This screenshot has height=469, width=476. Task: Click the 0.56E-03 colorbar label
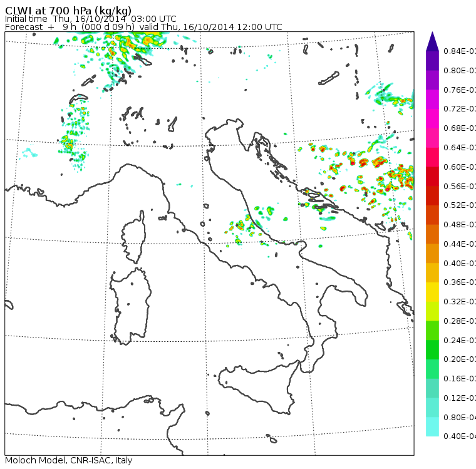click(460, 186)
